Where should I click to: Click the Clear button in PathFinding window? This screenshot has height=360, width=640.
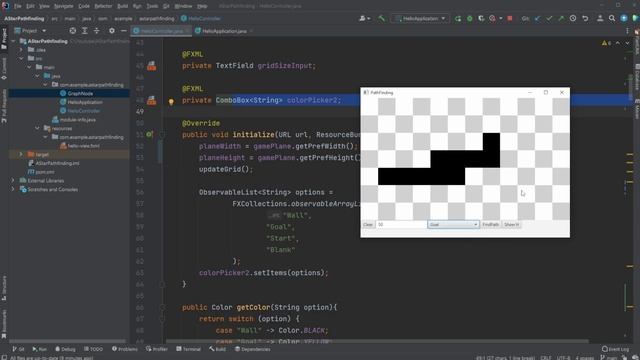point(368,224)
